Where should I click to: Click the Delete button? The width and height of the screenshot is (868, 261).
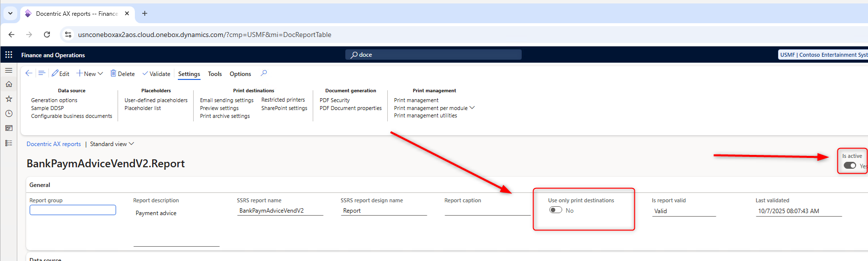123,74
